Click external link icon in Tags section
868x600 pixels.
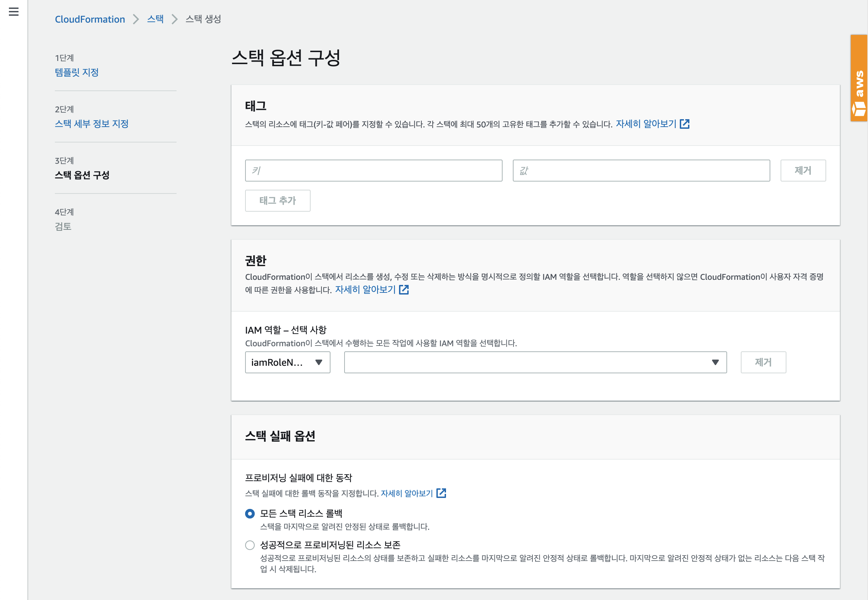click(685, 124)
